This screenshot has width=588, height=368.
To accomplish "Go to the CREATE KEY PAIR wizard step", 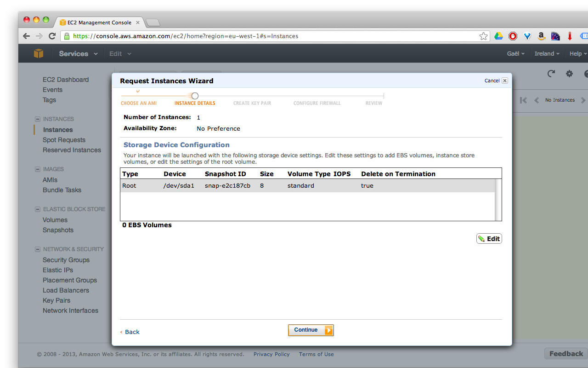I will point(252,103).
